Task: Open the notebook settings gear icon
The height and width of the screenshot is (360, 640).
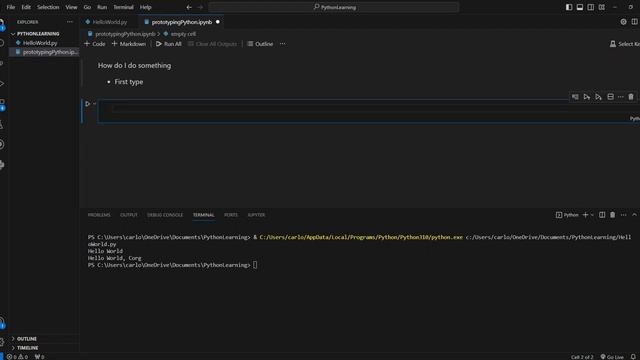Action: (623, 22)
